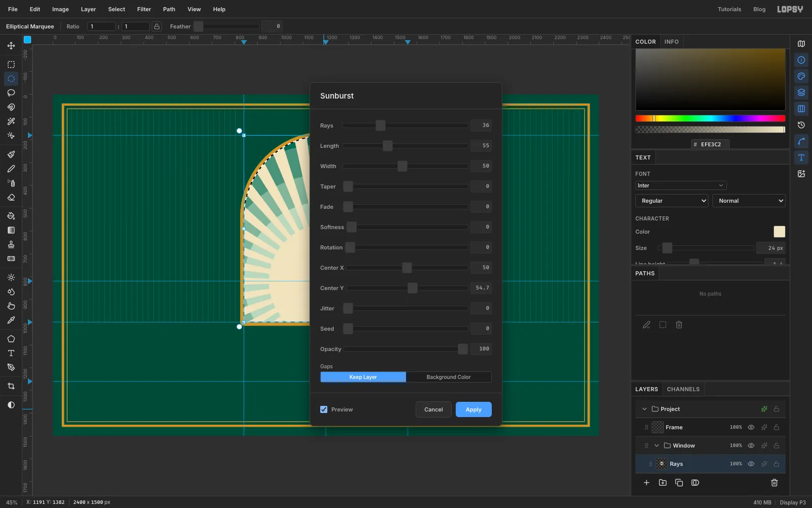Select the Paint Bucket tool

pos(11,216)
